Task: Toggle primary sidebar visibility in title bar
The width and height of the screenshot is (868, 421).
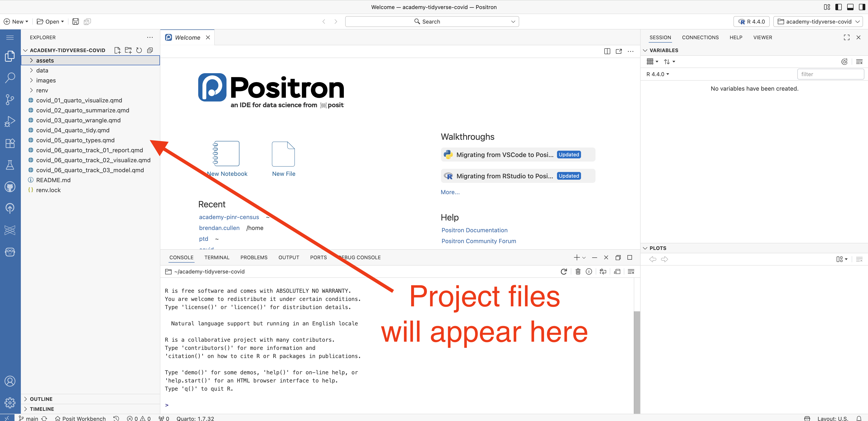Action: (838, 7)
